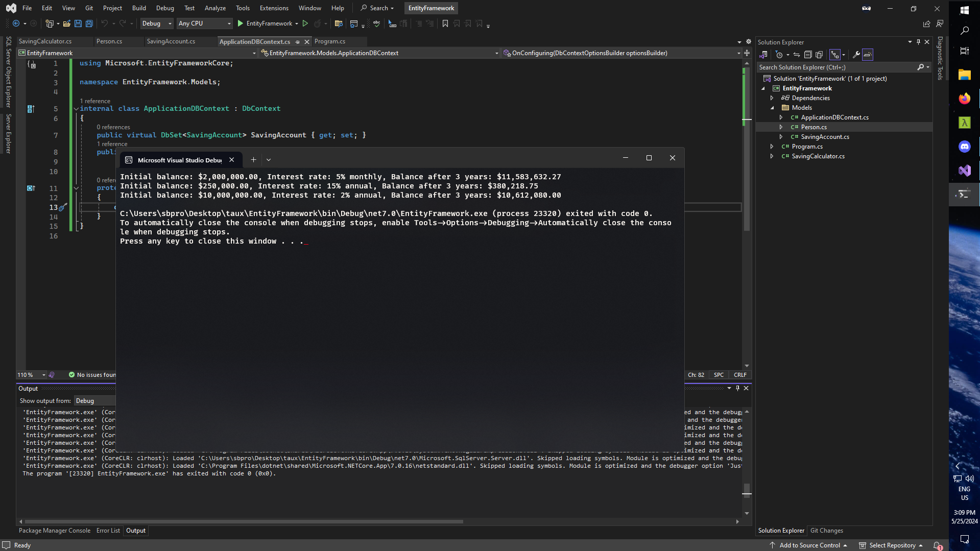980x551 pixels.
Task: Open the 110 % zoom level dropdown
Action: pyautogui.click(x=31, y=375)
